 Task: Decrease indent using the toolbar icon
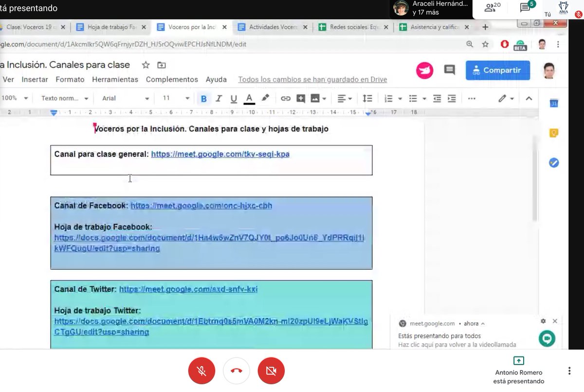click(437, 98)
